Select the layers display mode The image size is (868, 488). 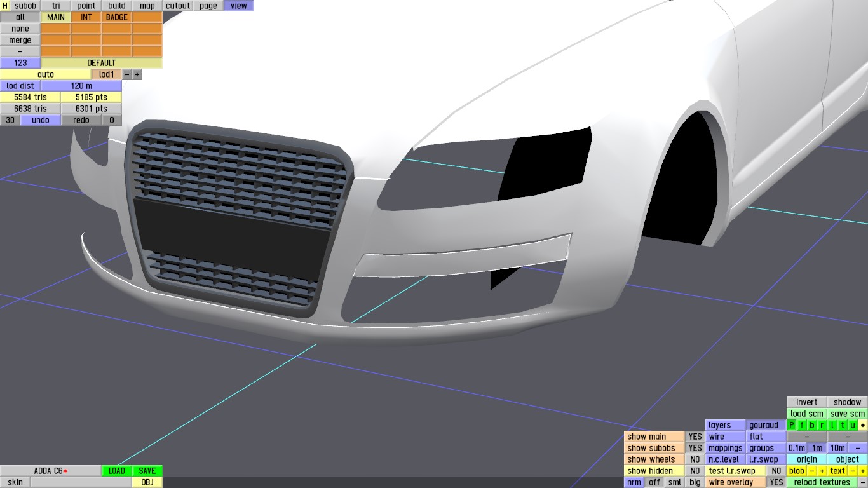tap(726, 425)
